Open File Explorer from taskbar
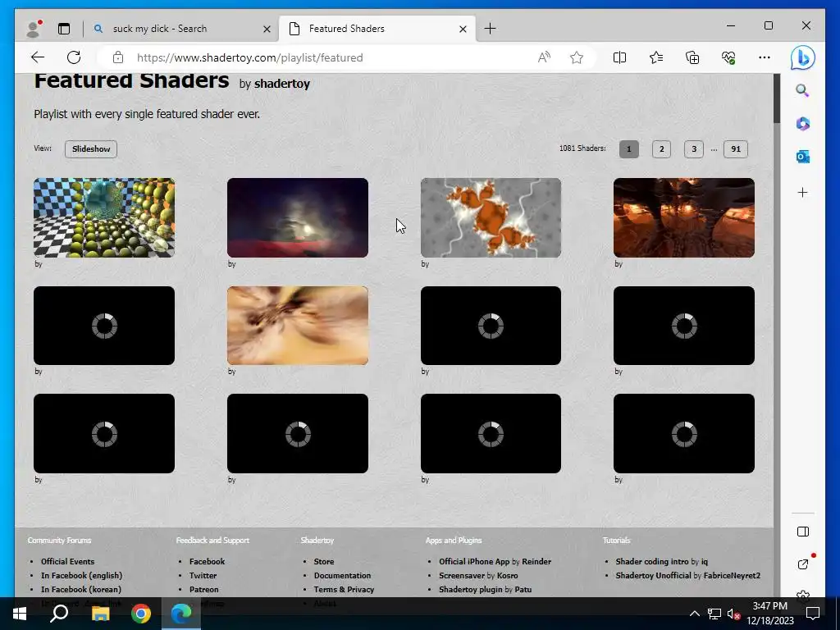Screen dimensions: 840x630 pos(100,614)
